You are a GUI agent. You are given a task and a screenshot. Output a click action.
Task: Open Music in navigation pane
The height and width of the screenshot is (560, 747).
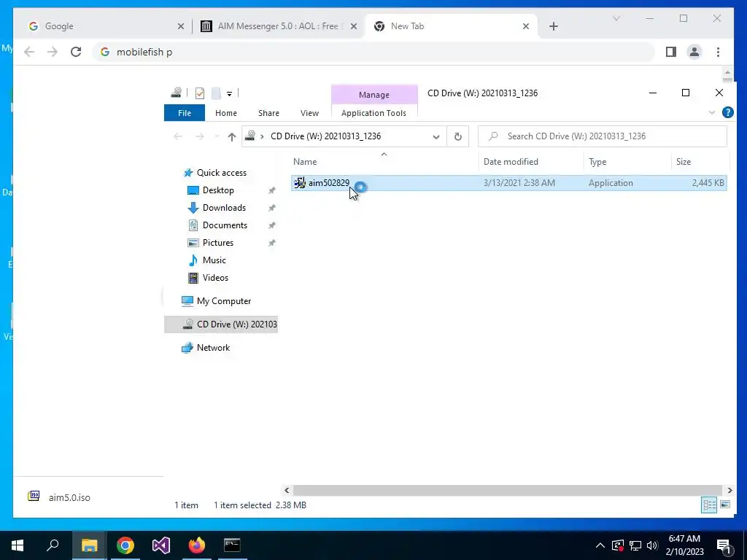214,260
